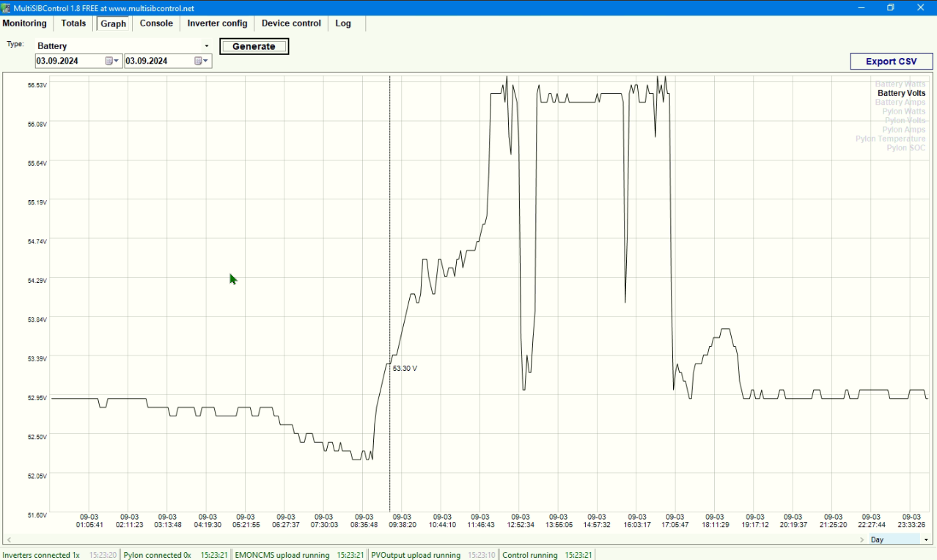Click the Generate button
This screenshot has width=937, height=560.
pyautogui.click(x=254, y=46)
